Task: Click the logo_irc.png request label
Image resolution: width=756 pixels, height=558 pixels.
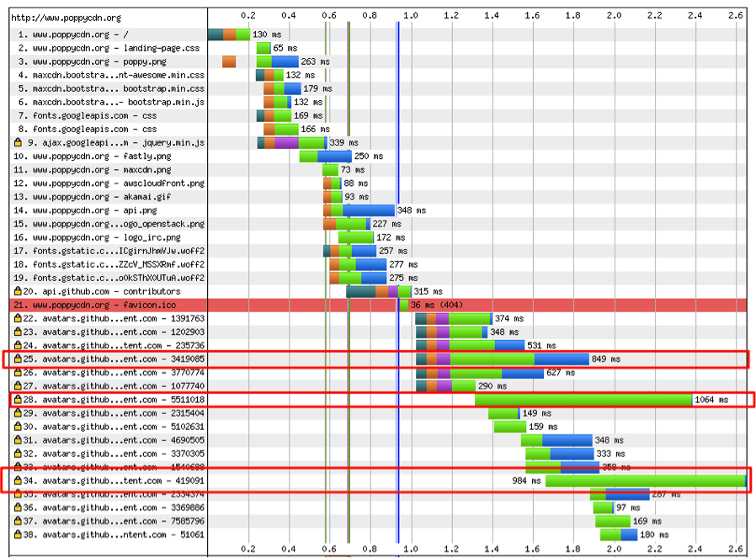Action: click(x=97, y=237)
